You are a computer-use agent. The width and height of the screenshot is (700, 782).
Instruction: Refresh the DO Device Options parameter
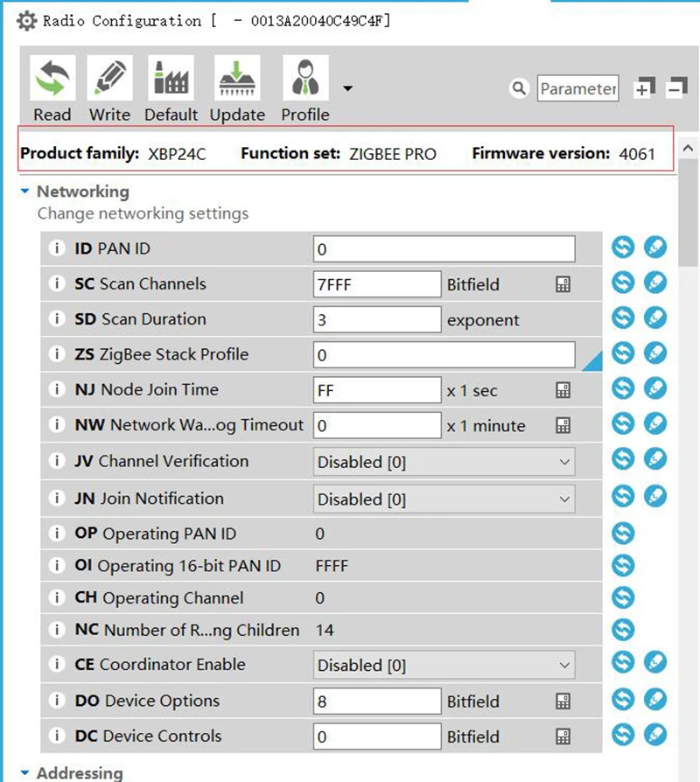coord(623,699)
